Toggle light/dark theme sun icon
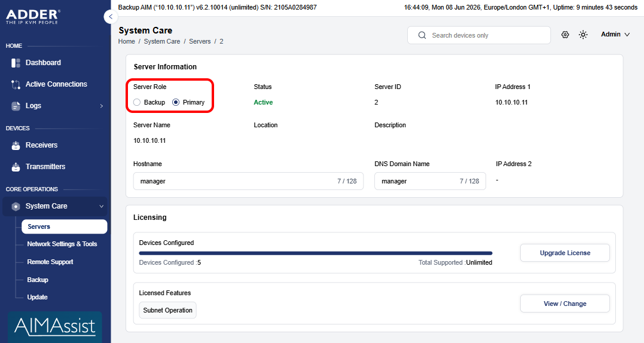Viewport: 644px width, 343px height. [583, 35]
